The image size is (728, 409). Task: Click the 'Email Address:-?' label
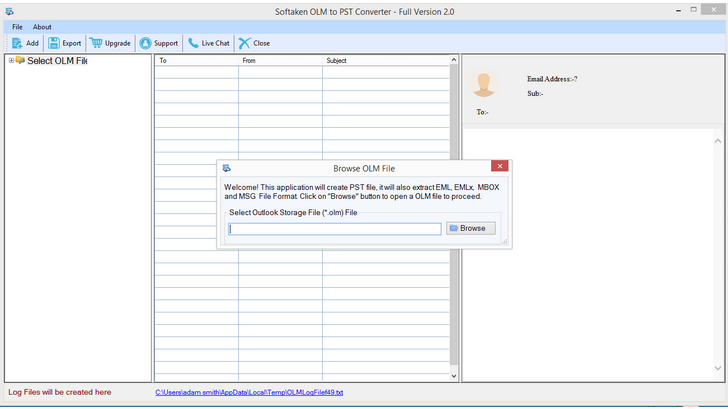(552, 79)
